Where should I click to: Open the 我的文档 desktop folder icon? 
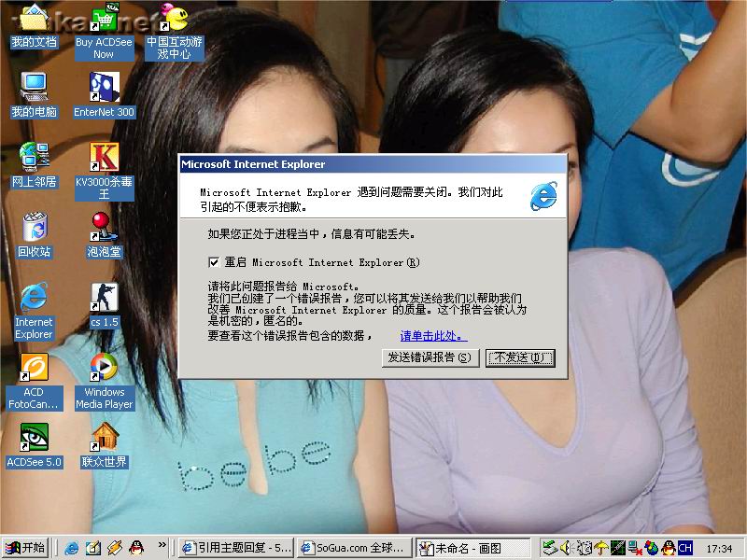(x=34, y=26)
